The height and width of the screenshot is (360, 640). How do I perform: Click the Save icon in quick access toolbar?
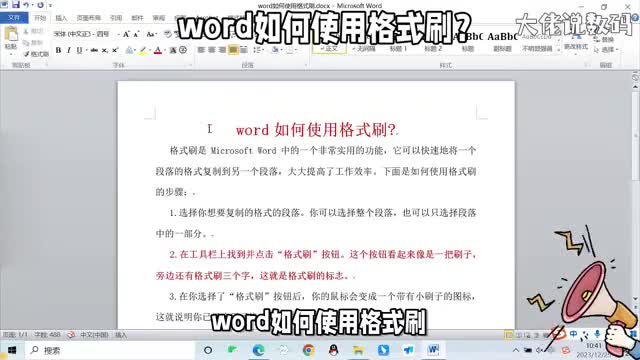(x=16, y=5)
